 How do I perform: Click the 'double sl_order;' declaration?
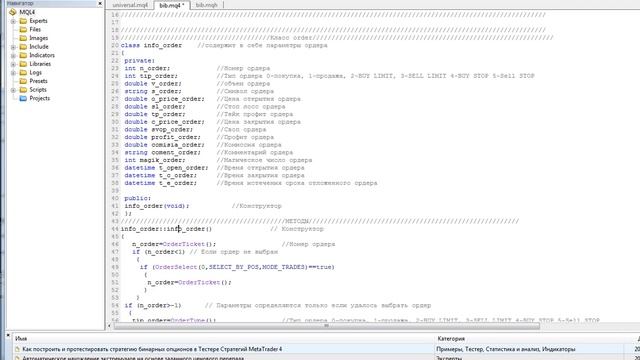pyautogui.click(x=155, y=107)
